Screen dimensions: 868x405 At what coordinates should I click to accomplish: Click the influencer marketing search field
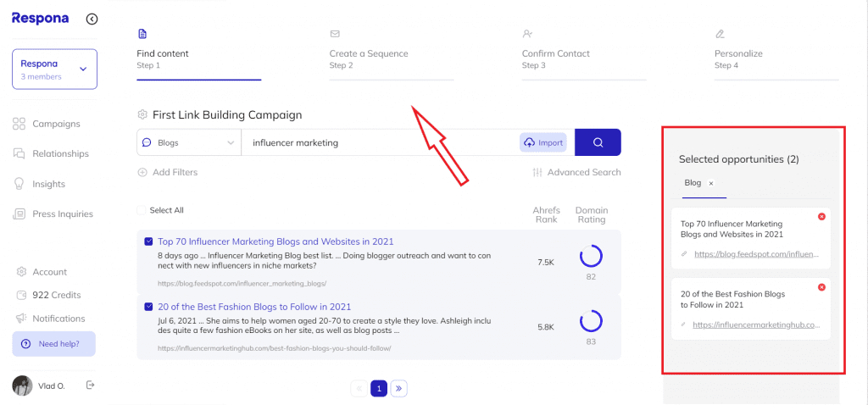380,142
